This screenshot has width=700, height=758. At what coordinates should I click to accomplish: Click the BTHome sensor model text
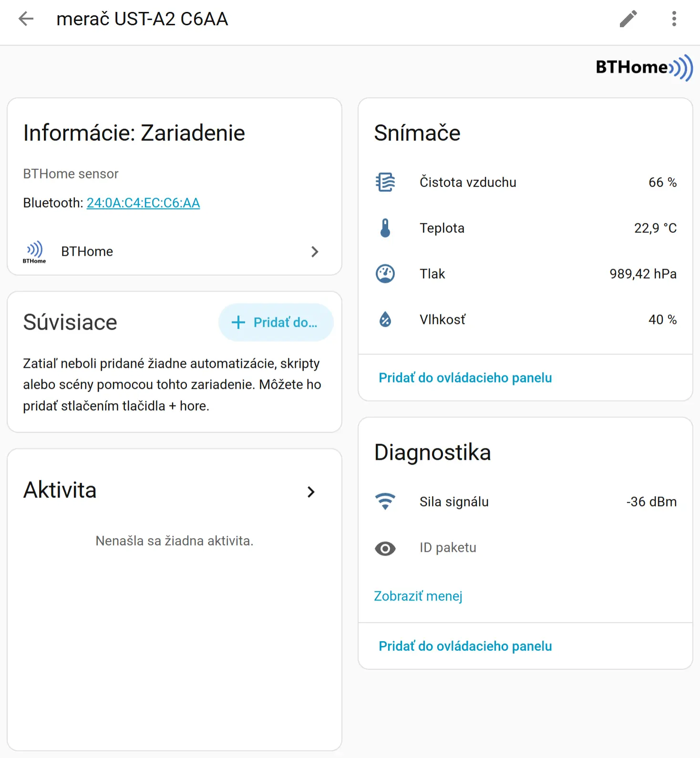[x=71, y=174]
